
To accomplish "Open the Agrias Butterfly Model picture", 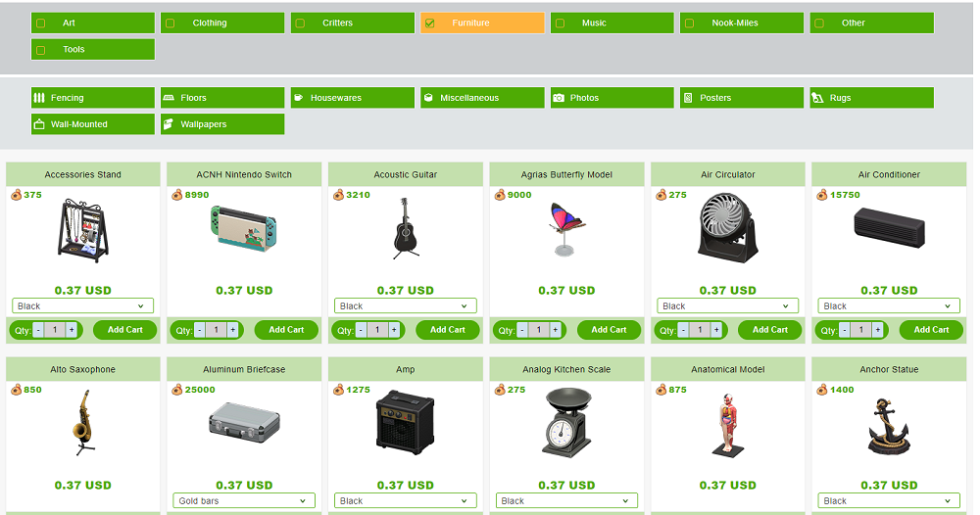I will click(566, 228).
